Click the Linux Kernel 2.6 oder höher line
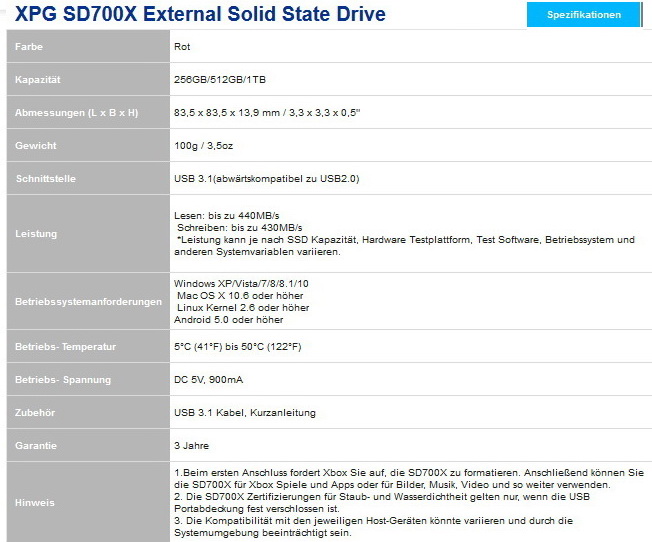 [x=243, y=308]
